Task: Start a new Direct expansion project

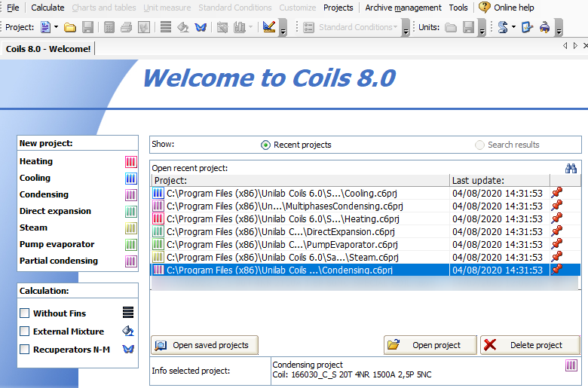Action: click(x=55, y=211)
